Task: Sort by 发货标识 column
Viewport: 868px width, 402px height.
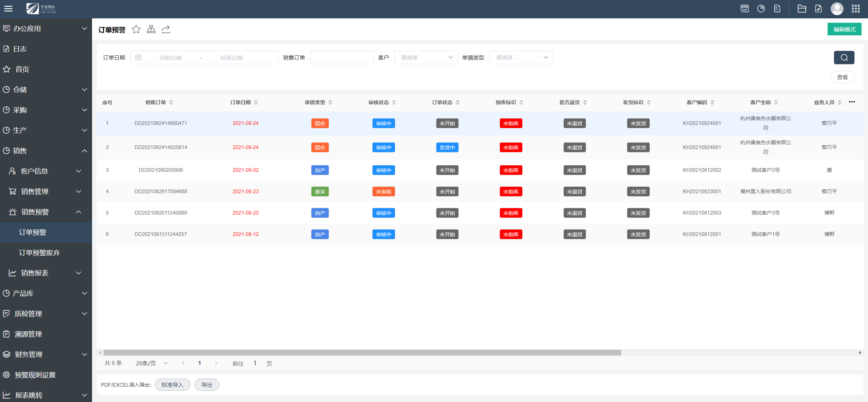Action: coord(649,103)
